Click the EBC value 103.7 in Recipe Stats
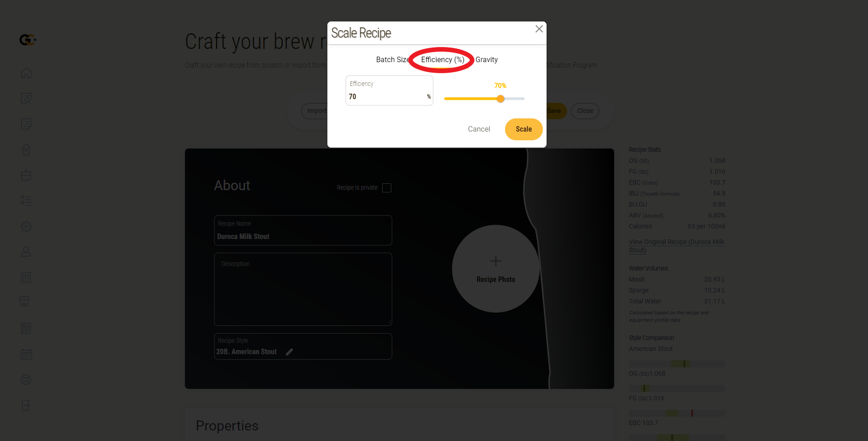This screenshot has width=868, height=441. (717, 183)
